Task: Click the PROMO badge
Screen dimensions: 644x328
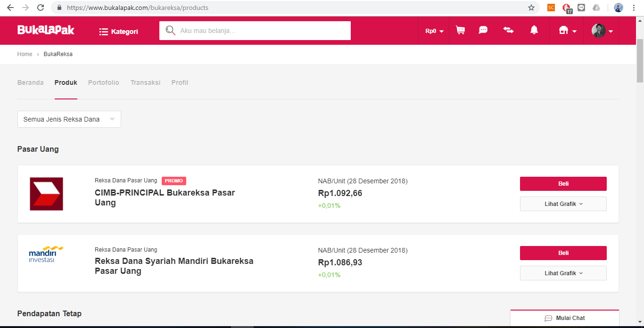Action: point(174,180)
